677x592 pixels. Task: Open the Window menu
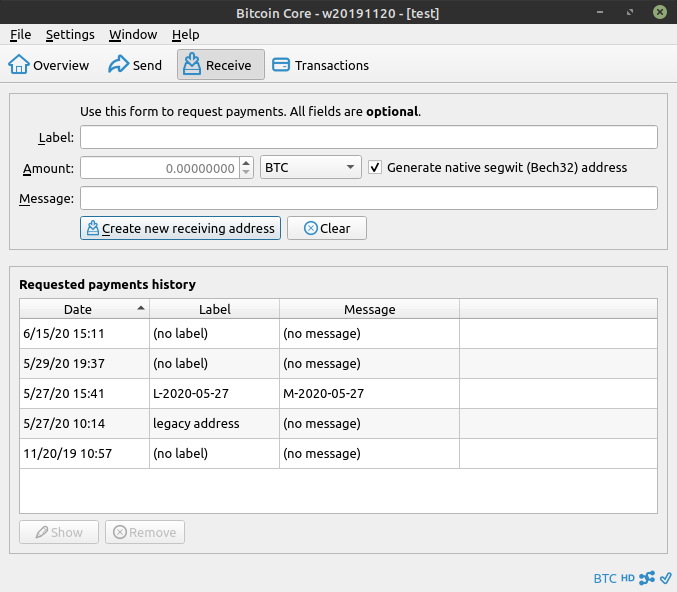[x=133, y=34]
